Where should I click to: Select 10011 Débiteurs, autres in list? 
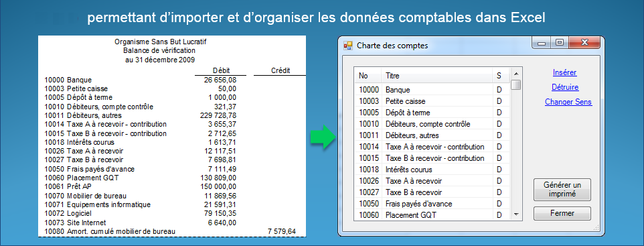click(x=432, y=135)
